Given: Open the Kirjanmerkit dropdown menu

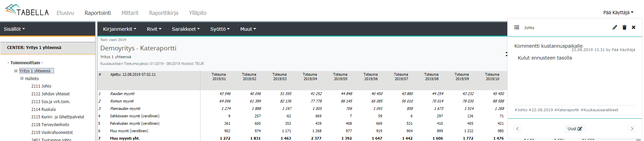Looking at the screenshot, I should [x=119, y=29].
